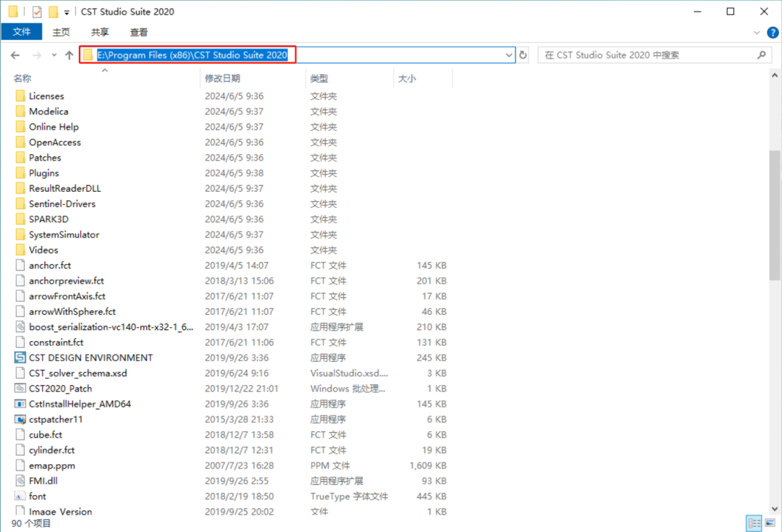The image size is (782, 532).
Task: Select the Patches folder
Action: (x=45, y=158)
